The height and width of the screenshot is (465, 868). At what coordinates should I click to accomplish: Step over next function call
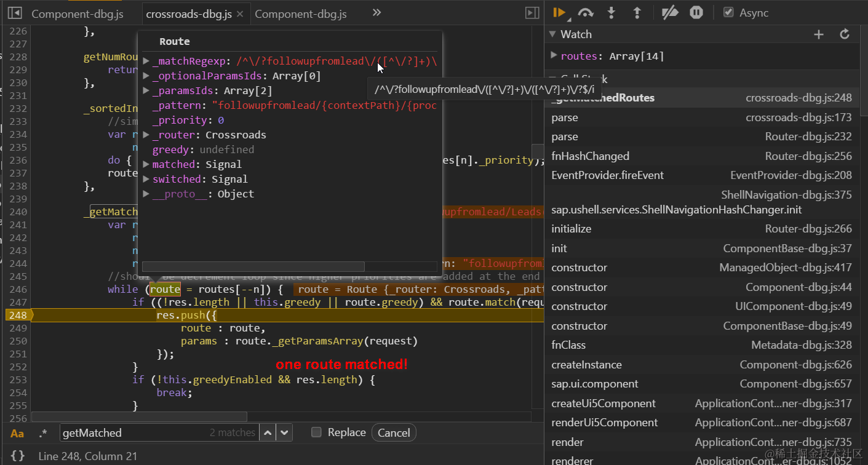pos(586,12)
